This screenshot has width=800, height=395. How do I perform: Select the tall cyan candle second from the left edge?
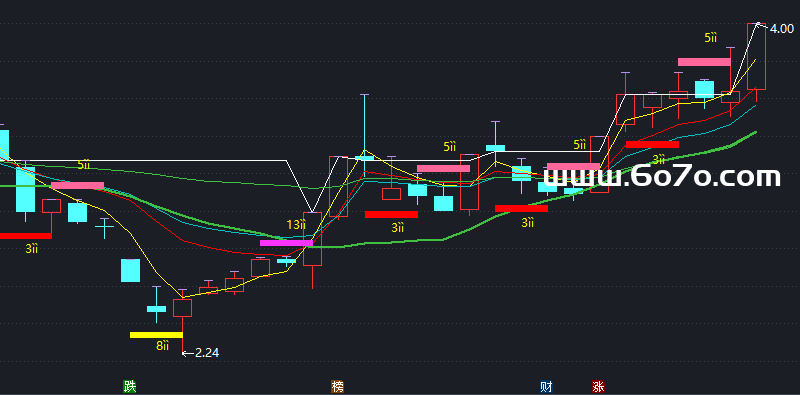pyautogui.click(x=26, y=189)
